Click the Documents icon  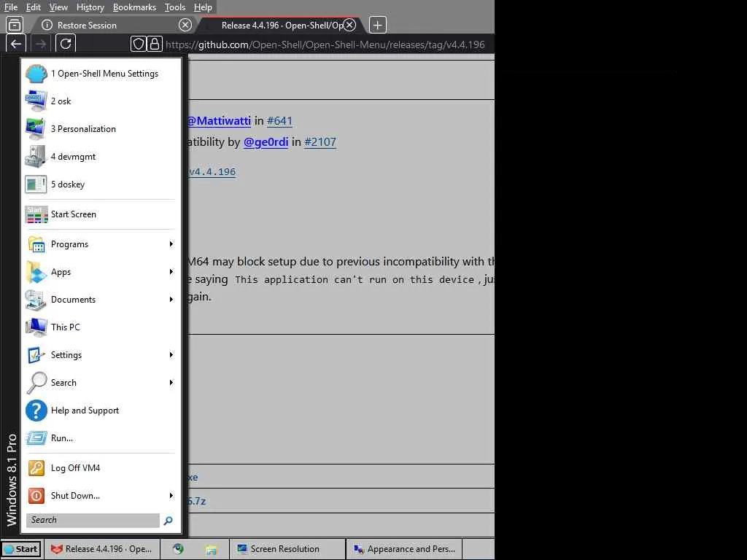[36, 300]
